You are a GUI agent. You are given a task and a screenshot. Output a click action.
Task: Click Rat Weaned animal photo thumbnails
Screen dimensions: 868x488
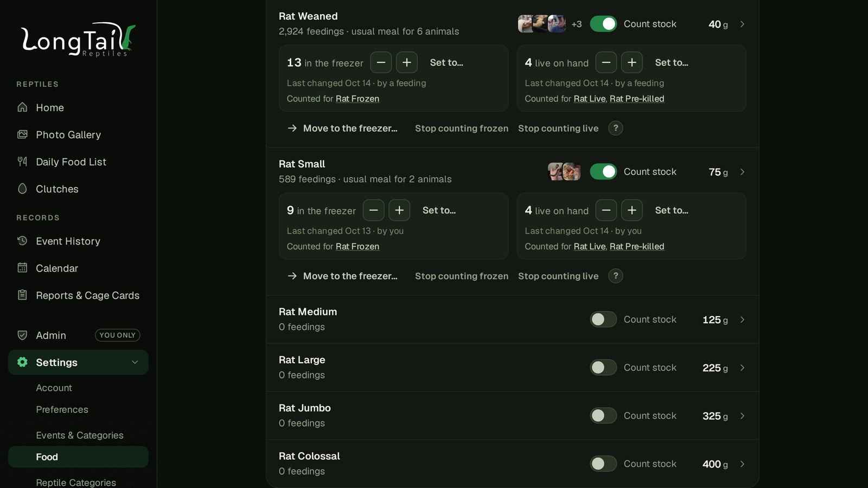[542, 24]
